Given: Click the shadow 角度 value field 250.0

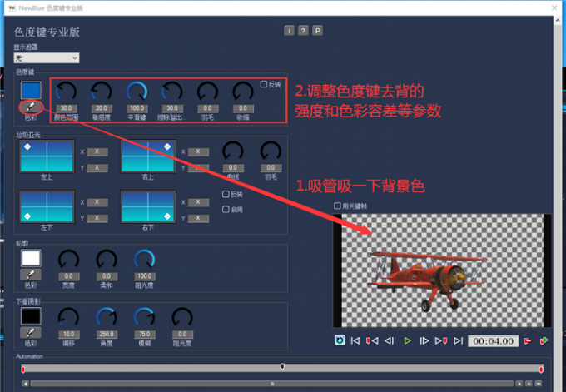Looking at the screenshot, I should 107,335.
